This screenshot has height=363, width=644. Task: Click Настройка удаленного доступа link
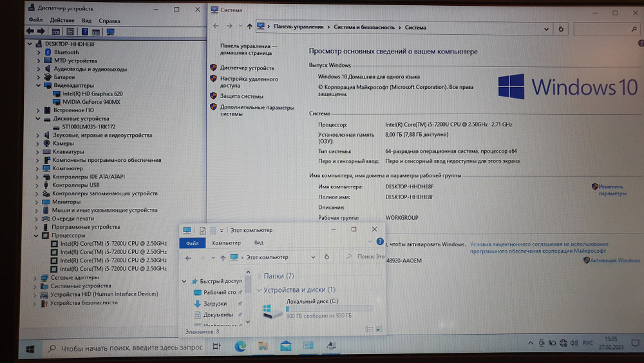[x=249, y=83]
